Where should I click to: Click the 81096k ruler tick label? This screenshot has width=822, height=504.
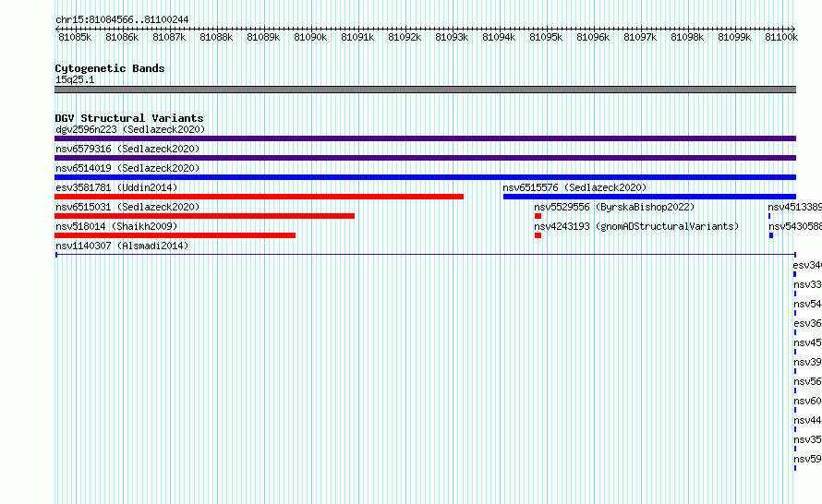(x=594, y=37)
